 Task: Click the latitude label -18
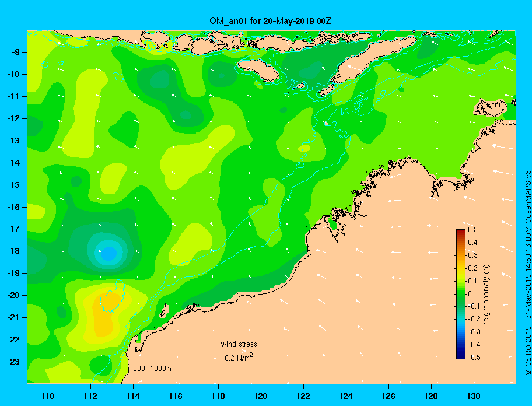tap(16, 251)
